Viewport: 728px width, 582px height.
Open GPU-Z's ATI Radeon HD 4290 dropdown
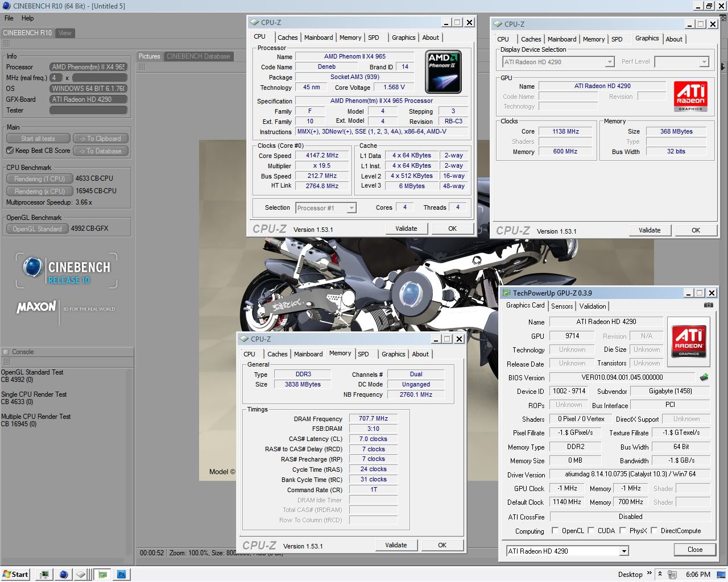(x=567, y=551)
